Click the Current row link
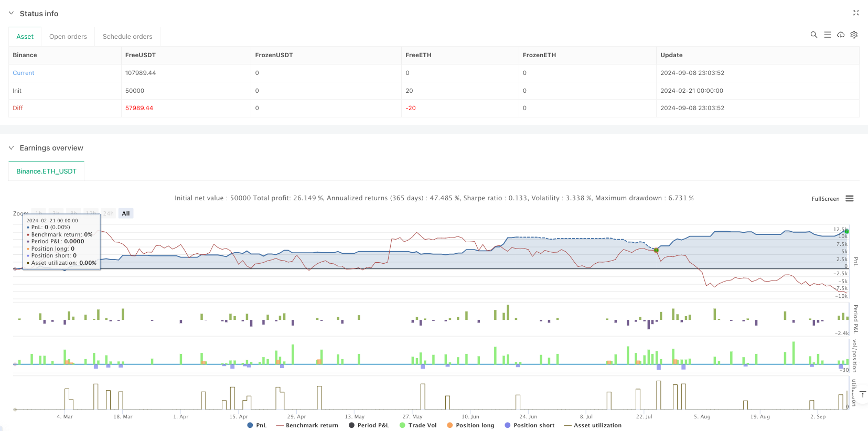 pyautogui.click(x=24, y=73)
